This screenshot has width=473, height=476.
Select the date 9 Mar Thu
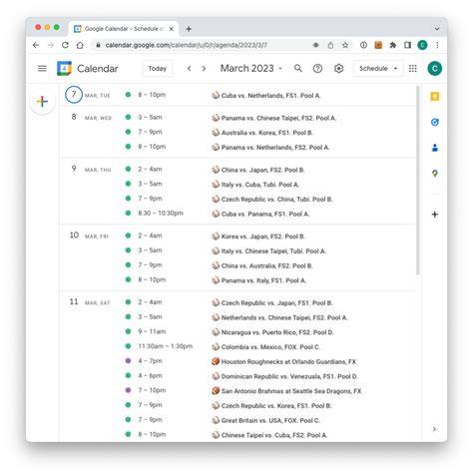click(x=74, y=169)
